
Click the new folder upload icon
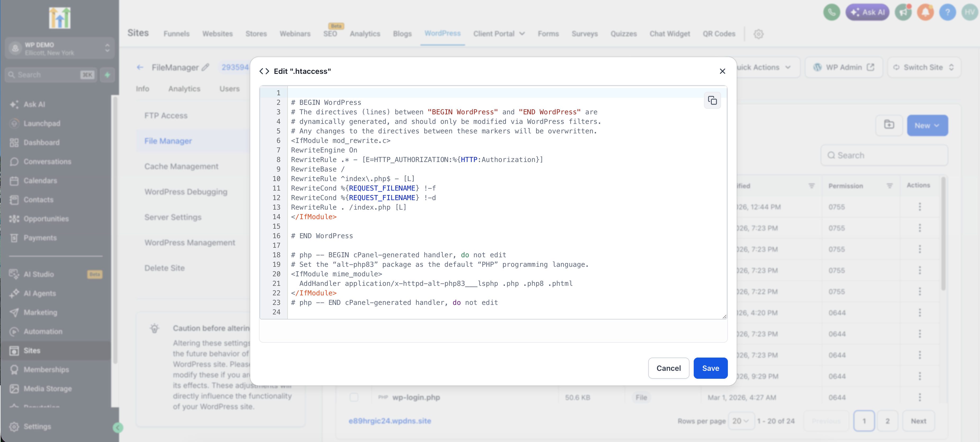[x=889, y=125]
